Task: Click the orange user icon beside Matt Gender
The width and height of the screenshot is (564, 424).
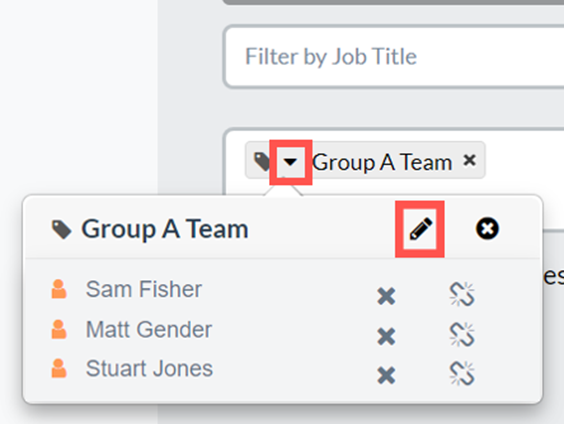Action: (x=59, y=329)
